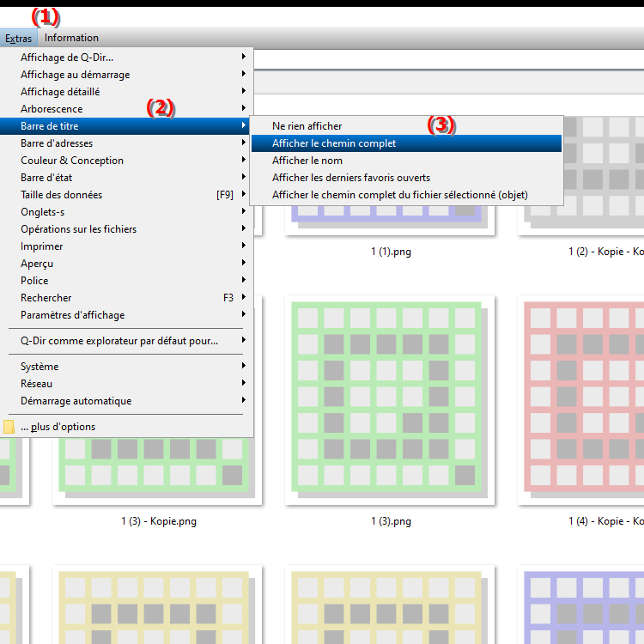The width and height of the screenshot is (644, 644).
Task: Select 'Afficher le nom' entry
Action: click(x=406, y=161)
